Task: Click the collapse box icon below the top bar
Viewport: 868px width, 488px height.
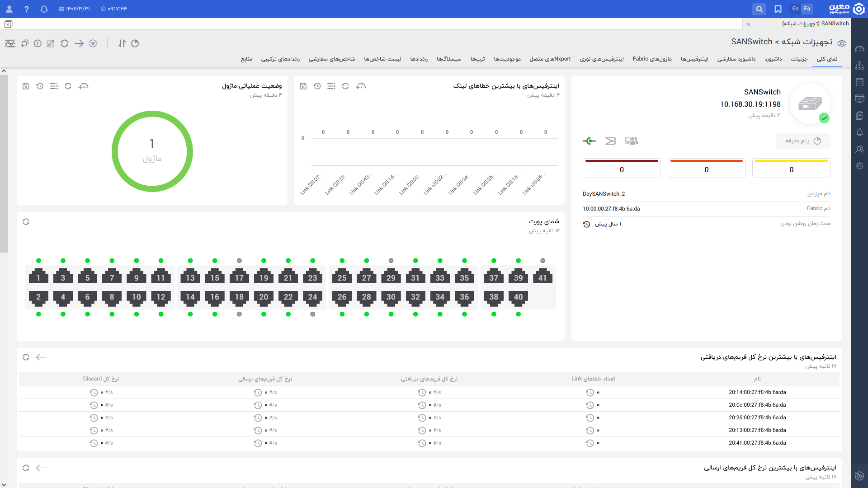Action: (x=8, y=24)
